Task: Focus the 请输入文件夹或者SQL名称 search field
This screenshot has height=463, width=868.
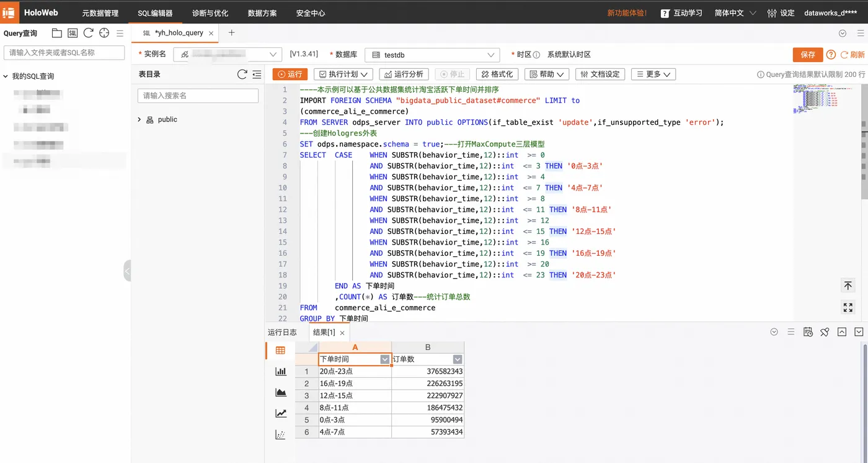Action: click(x=64, y=53)
